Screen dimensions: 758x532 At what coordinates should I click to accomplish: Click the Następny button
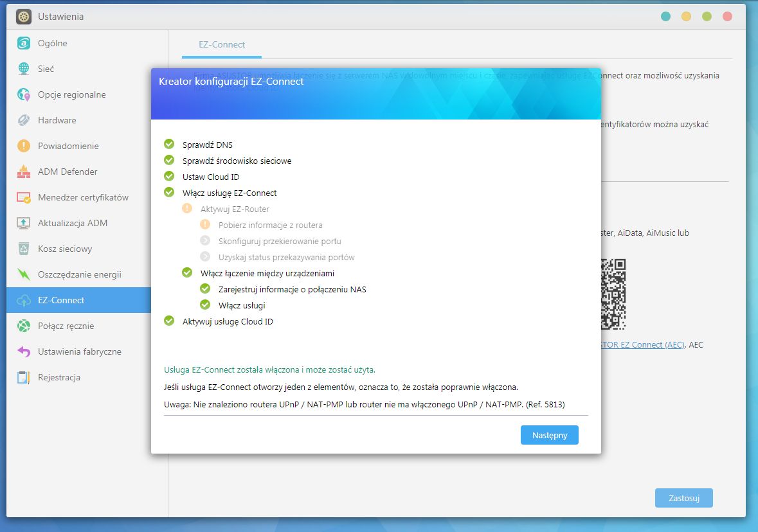click(549, 435)
